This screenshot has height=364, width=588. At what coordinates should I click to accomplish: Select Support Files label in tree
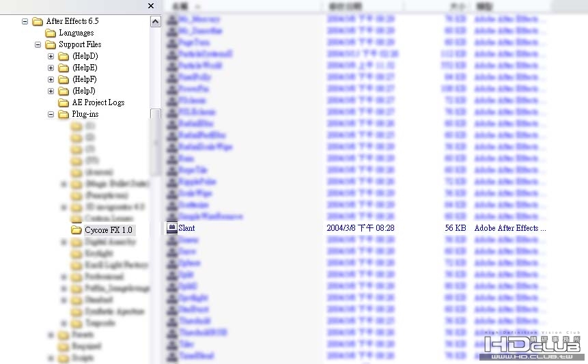80,44
